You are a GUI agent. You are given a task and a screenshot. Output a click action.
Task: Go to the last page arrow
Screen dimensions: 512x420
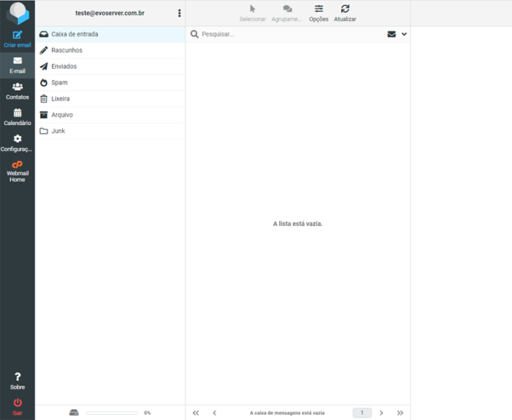tap(400, 413)
